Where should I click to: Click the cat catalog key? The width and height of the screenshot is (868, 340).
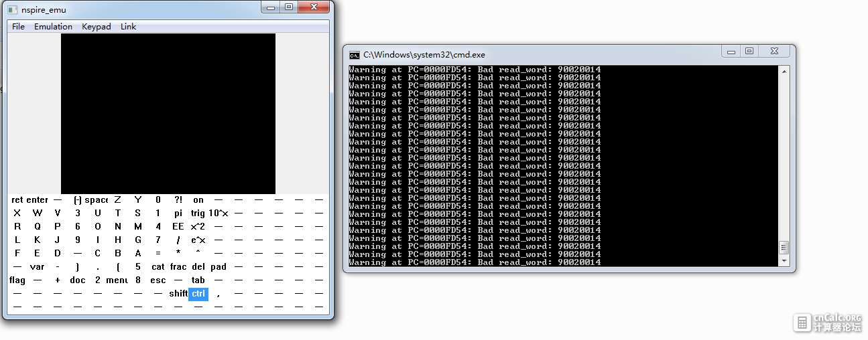pos(158,267)
